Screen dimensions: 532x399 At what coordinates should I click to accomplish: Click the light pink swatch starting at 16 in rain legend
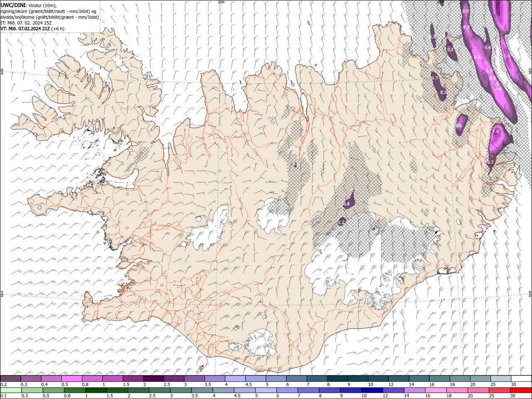(436, 390)
